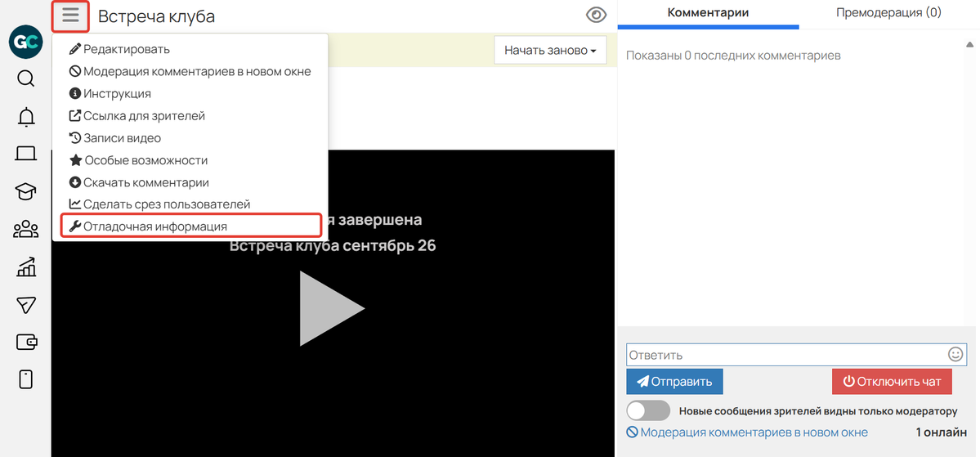980x457 pixels.
Task: Open notifications bell in sidebar
Action: click(25, 116)
